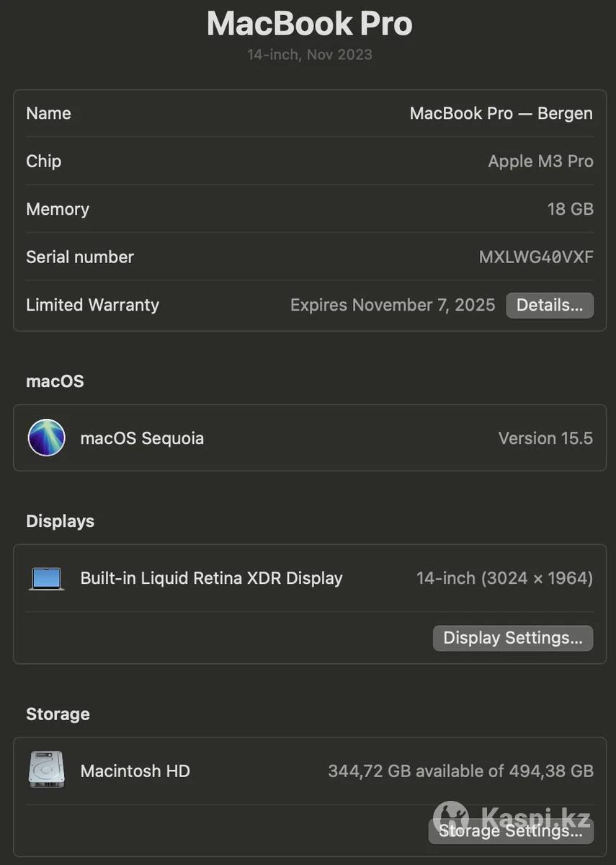Select the macOS Sequoia row label
The width and height of the screenshot is (616, 865).
[x=142, y=438]
